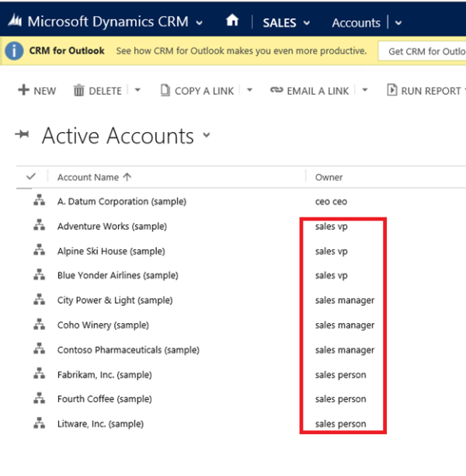This screenshot has width=466, height=476.
Task: Go to the Home icon
Action: [x=232, y=21]
